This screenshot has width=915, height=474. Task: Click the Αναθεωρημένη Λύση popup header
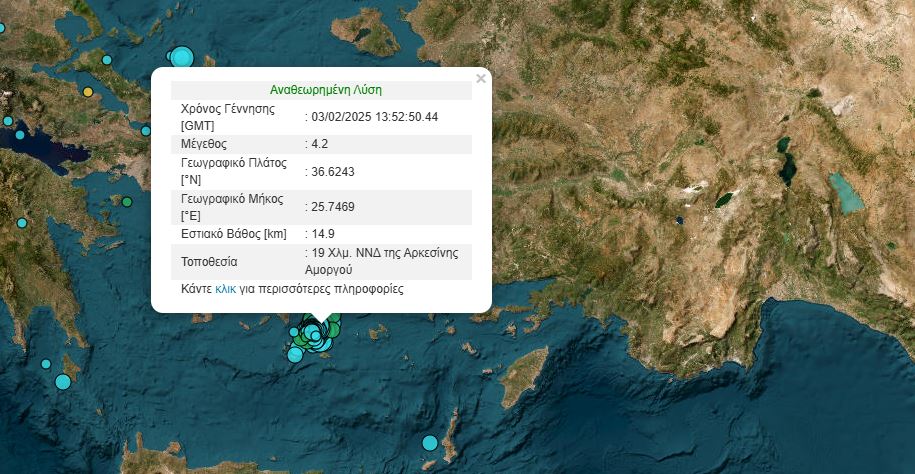[326, 90]
